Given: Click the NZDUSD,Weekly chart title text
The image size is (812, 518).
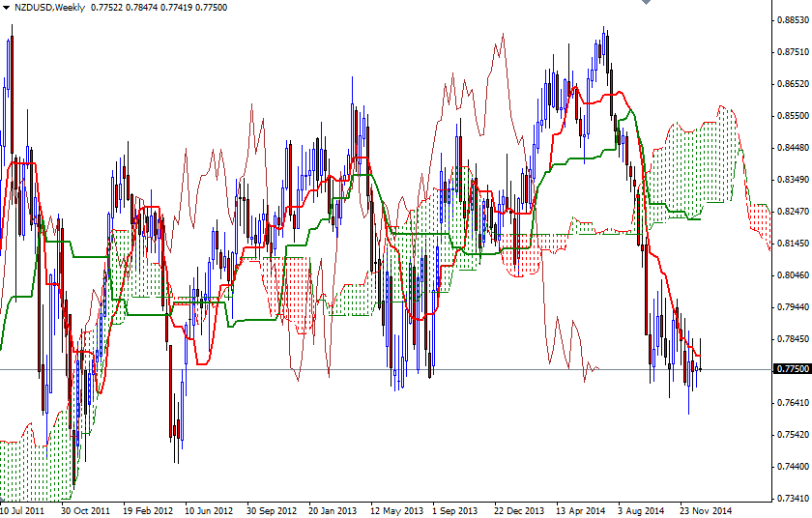Looking at the screenshot, I should [49, 8].
